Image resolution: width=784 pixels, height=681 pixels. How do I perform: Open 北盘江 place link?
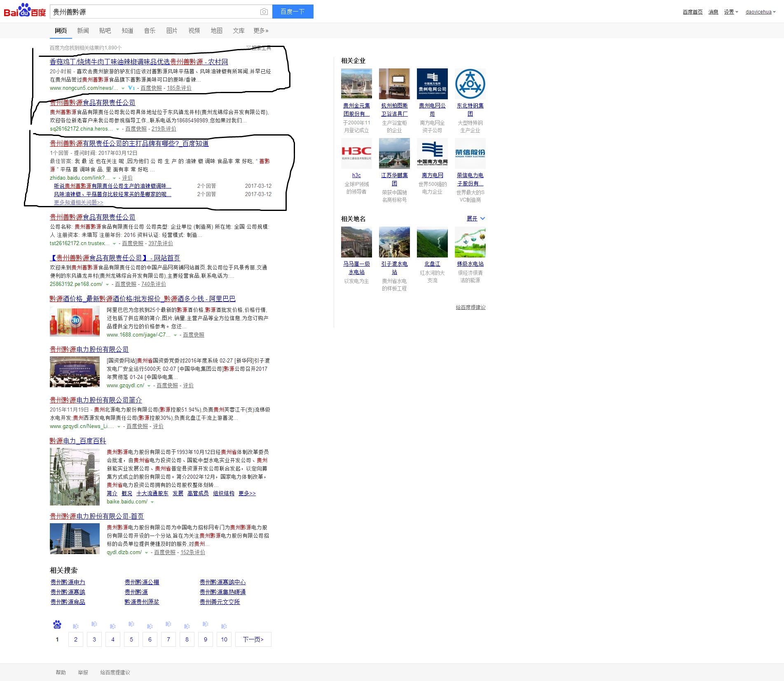pyautogui.click(x=432, y=264)
